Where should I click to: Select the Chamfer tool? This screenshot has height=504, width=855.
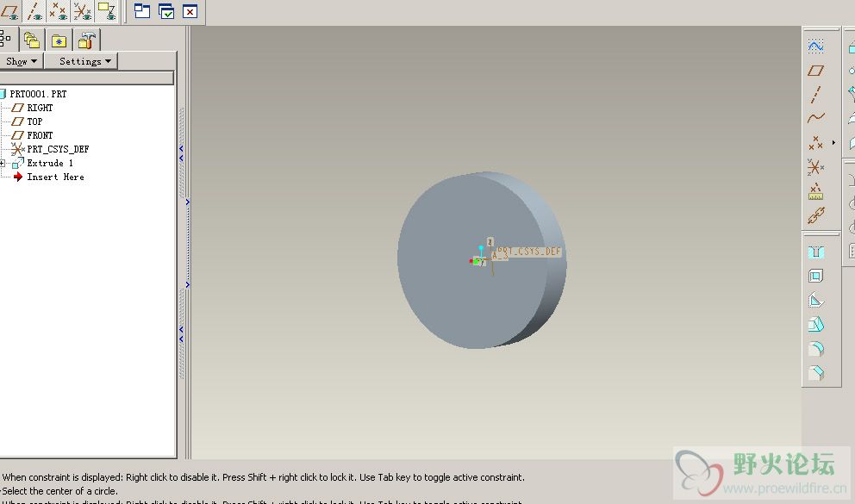tap(815, 373)
